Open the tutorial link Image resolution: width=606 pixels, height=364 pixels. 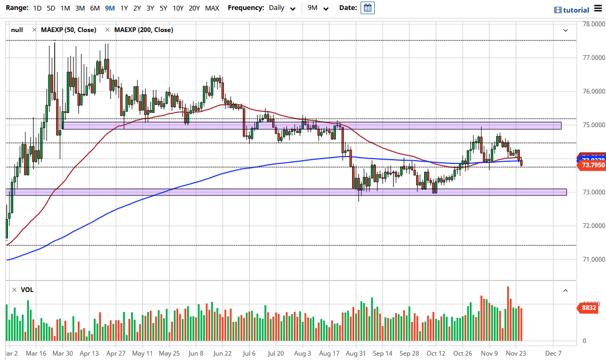pyautogui.click(x=576, y=10)
